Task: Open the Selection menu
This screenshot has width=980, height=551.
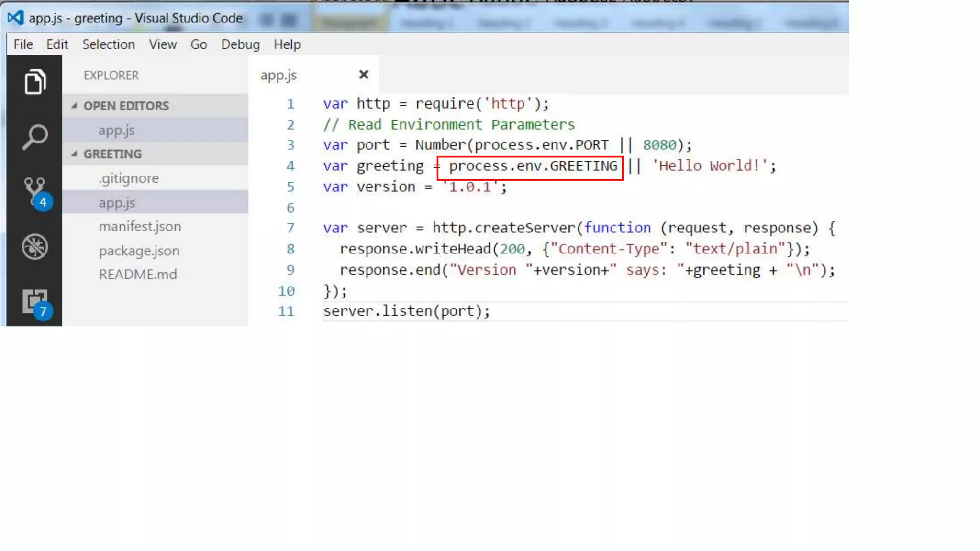Action: pyautogui.click(x=108, y=44)
